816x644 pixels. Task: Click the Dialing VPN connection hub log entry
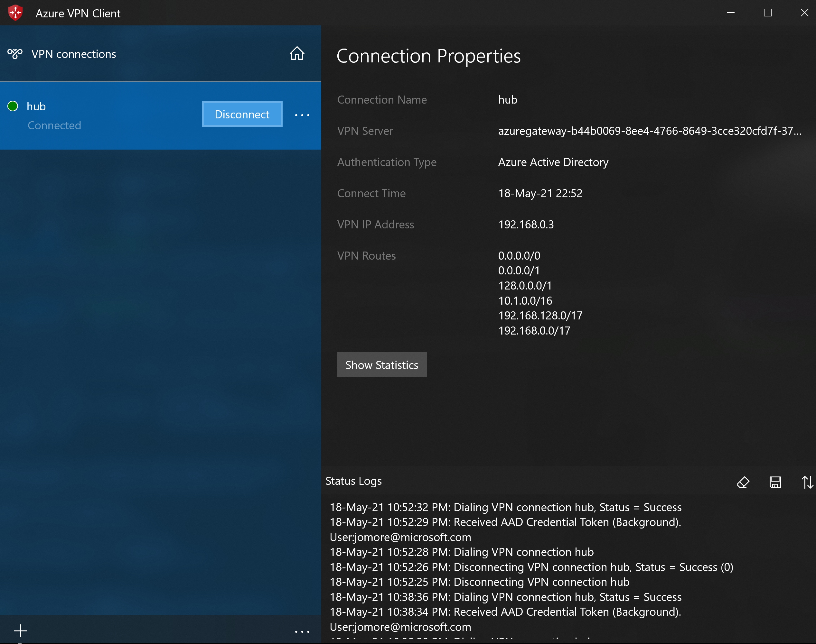[x=462, y=552]
